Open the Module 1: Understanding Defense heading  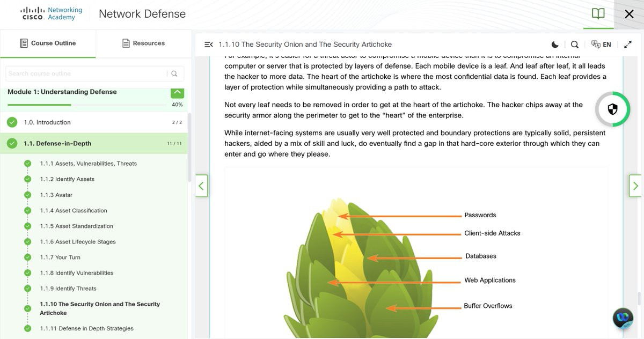pyautogui.click(x=62, y=92)
